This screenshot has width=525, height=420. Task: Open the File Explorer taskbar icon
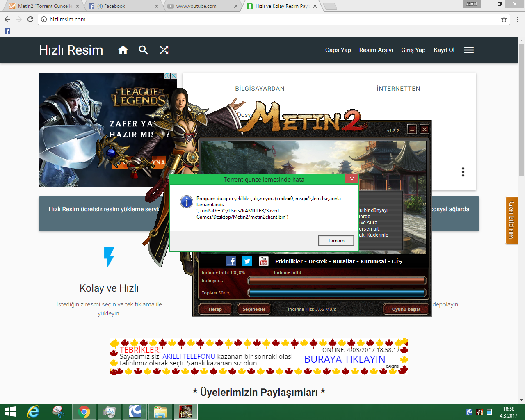160,412
